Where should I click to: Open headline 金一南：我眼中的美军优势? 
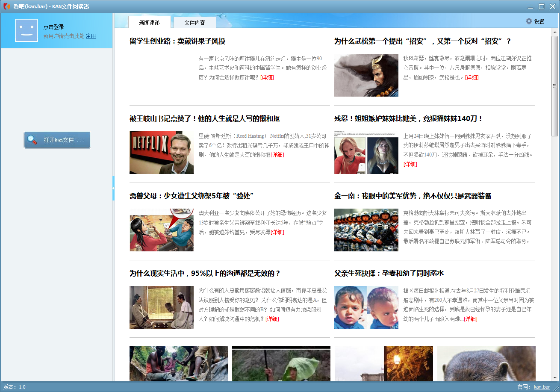[x=413, y=196]
